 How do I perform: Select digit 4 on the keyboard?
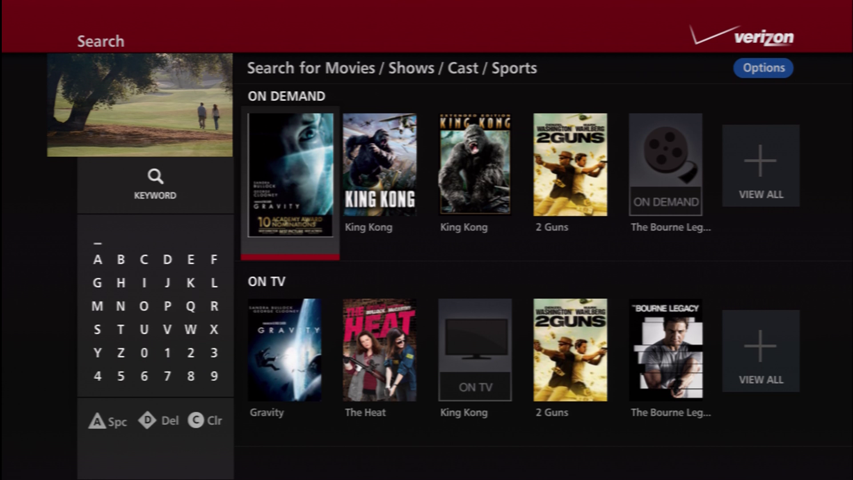pos(97,377)
